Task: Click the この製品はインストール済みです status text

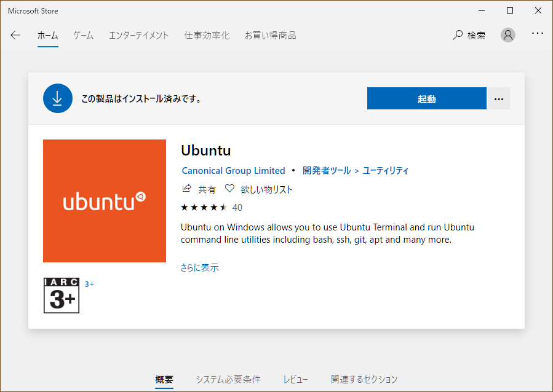Action: coord(141,99)
